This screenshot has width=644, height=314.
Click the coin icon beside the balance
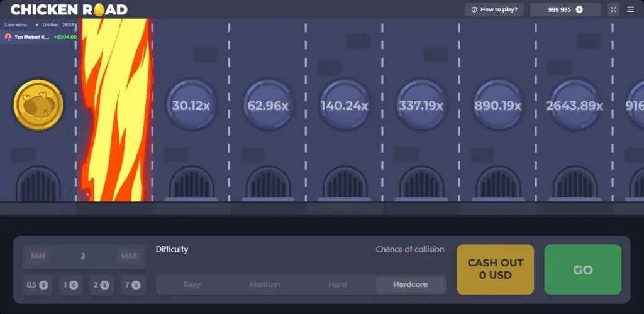tap(579, 9)
